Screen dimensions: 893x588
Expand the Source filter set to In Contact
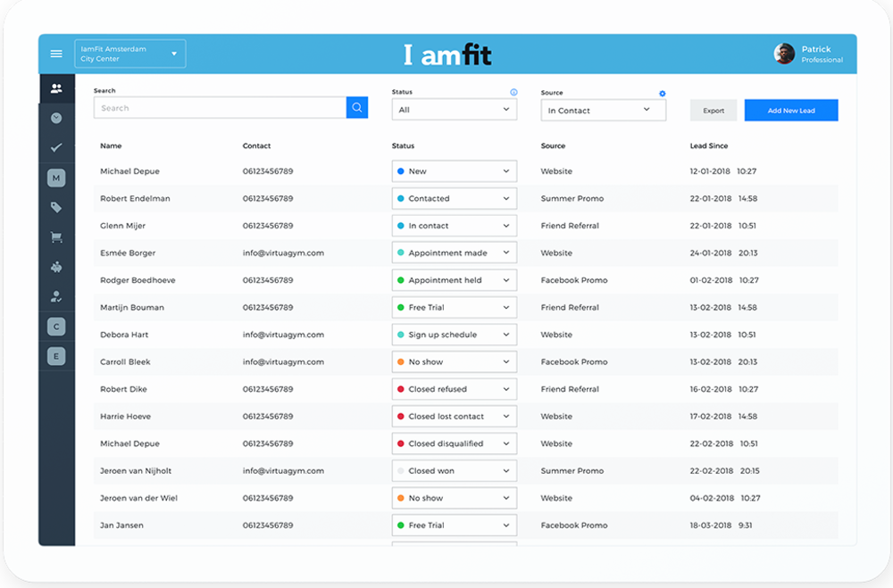pos(604,109)
